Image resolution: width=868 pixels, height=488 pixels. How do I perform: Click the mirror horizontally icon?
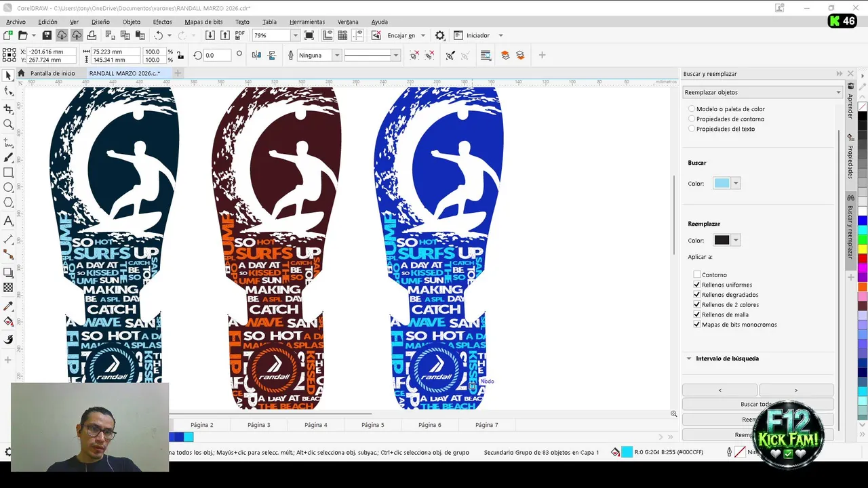(257, 56)
